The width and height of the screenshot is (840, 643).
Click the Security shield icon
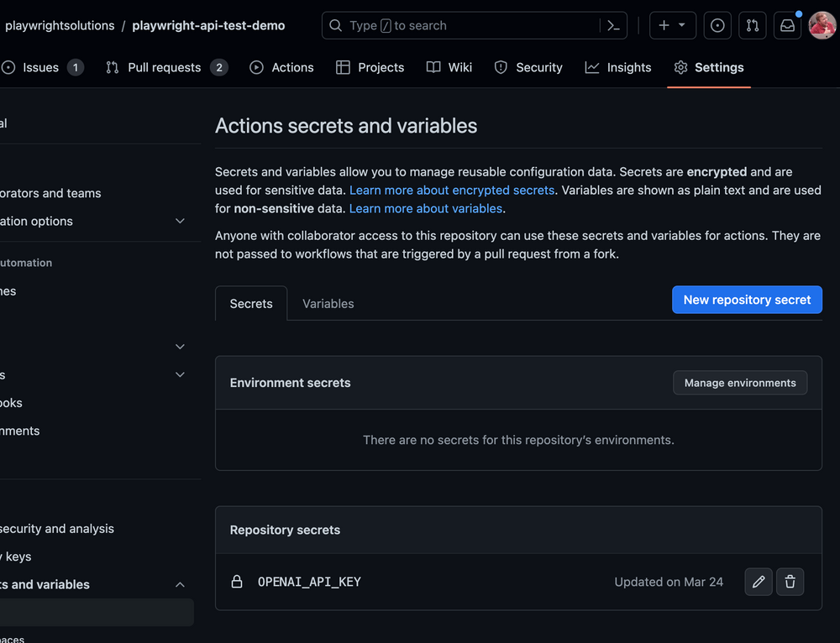(x=499, y=67)
